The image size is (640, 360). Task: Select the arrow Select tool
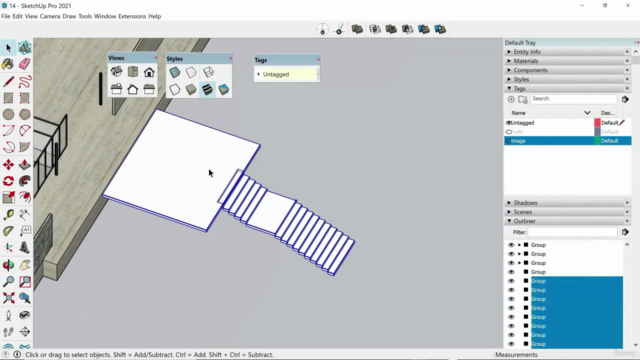tap(8, 48)
